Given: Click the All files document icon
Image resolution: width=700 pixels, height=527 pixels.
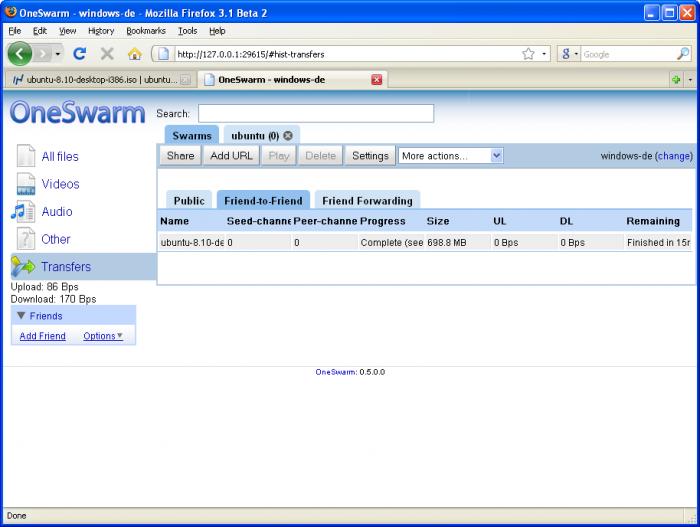Looking at the screenshot, I should pyautogui.click(x=26, y=156).
